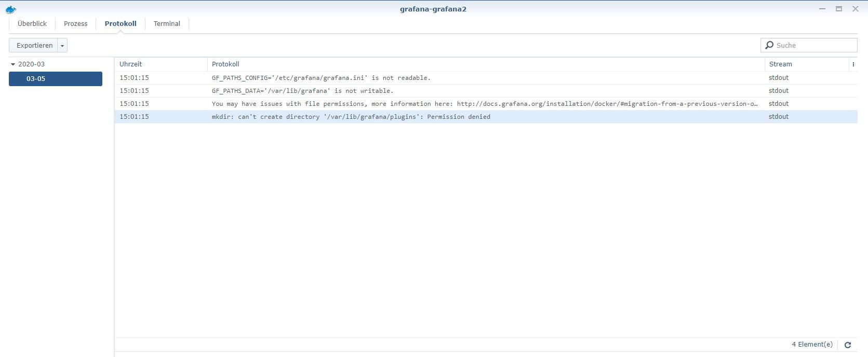Select the GF_PATHS_DATA not writable log row
The width and height of the screenshot is (868, 357).
click(x=486, y=91)
